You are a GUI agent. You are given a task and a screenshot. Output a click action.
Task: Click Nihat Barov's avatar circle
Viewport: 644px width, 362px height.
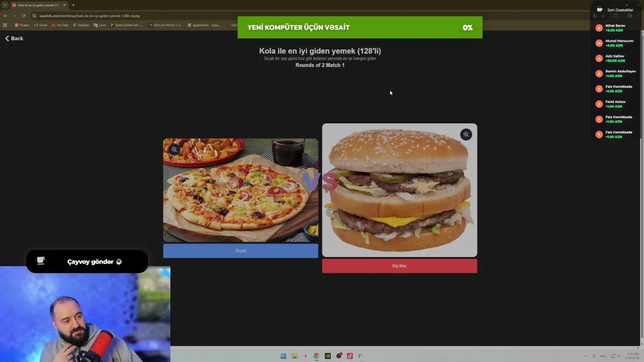pyautogui.click(x=599, y=28)
